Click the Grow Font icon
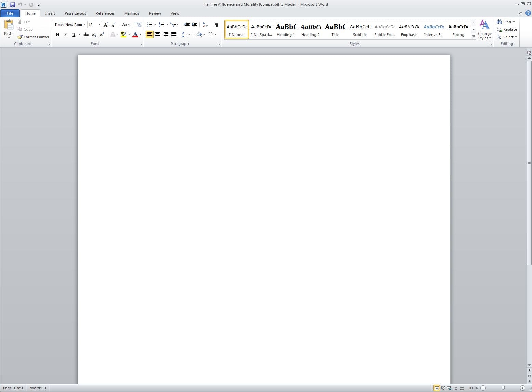This screenshot has height=392, width=532. 106,25
